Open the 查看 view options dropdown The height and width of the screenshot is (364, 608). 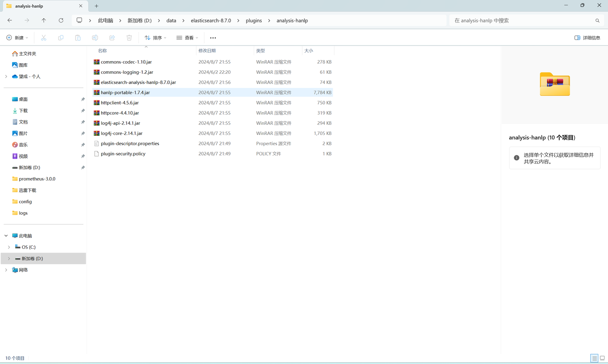click(187, 38)
